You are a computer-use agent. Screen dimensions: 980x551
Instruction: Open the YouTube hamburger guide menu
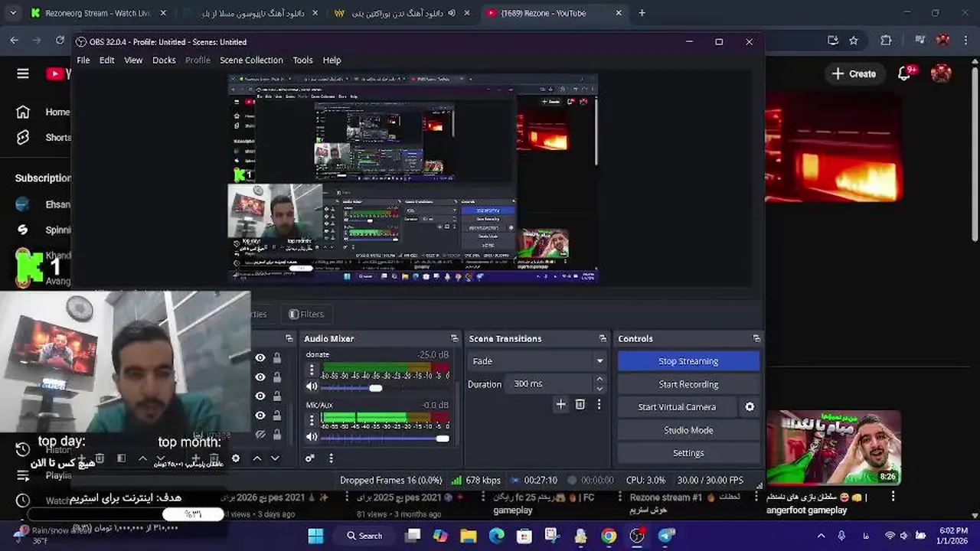(23, 73)
